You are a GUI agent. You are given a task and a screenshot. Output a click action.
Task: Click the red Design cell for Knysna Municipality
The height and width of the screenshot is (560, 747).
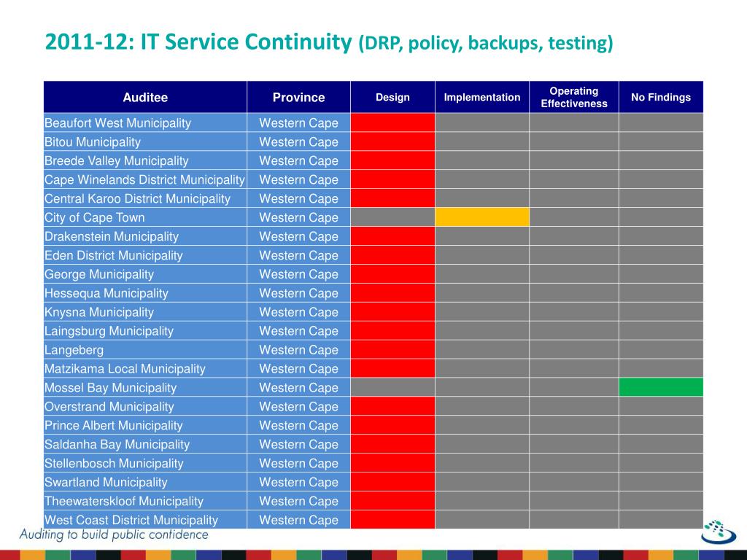click(x=392, y=312)
